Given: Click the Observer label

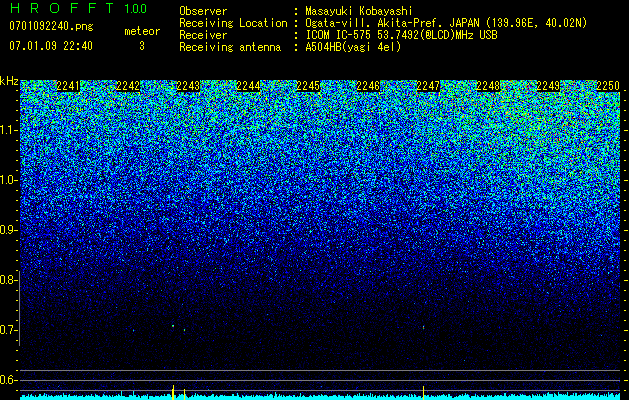Looking at the screenshot, I should click(203, 11).
